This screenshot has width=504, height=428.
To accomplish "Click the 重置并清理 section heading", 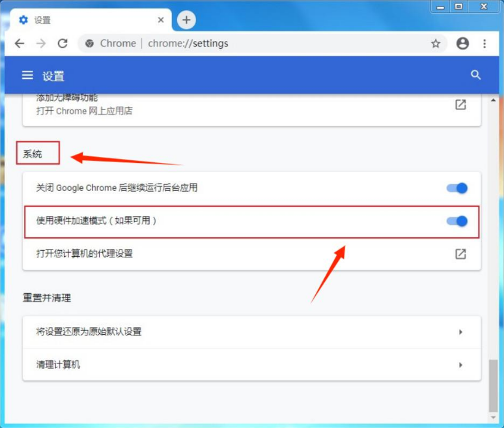I will pyautogui.click(x=47, y=298).
